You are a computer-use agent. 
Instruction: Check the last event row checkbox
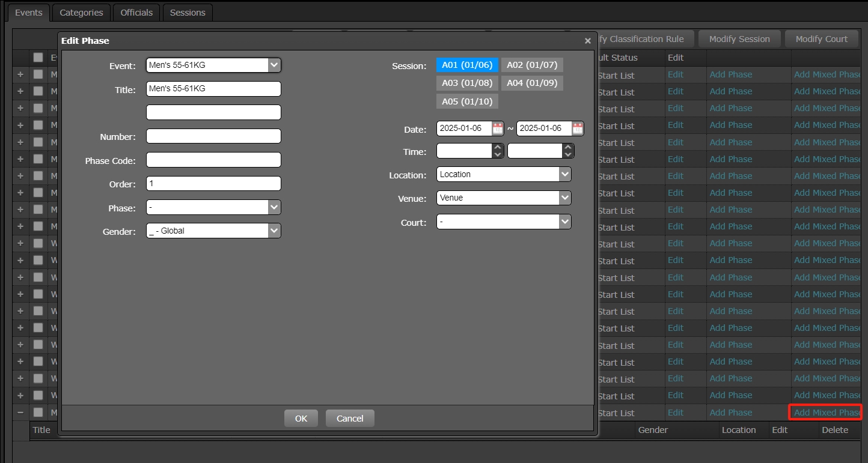(38, 413)
